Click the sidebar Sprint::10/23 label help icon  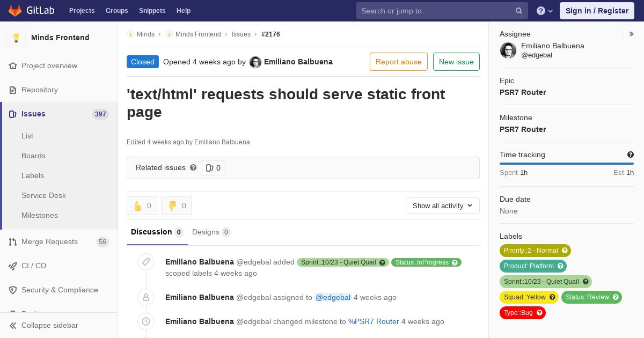click(x=586, y=282)
